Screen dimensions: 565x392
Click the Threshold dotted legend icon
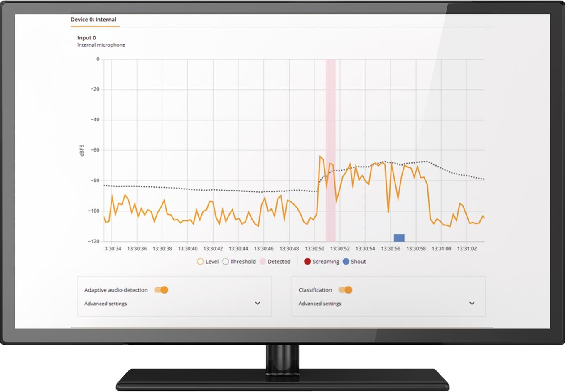(x=225, y=262)
